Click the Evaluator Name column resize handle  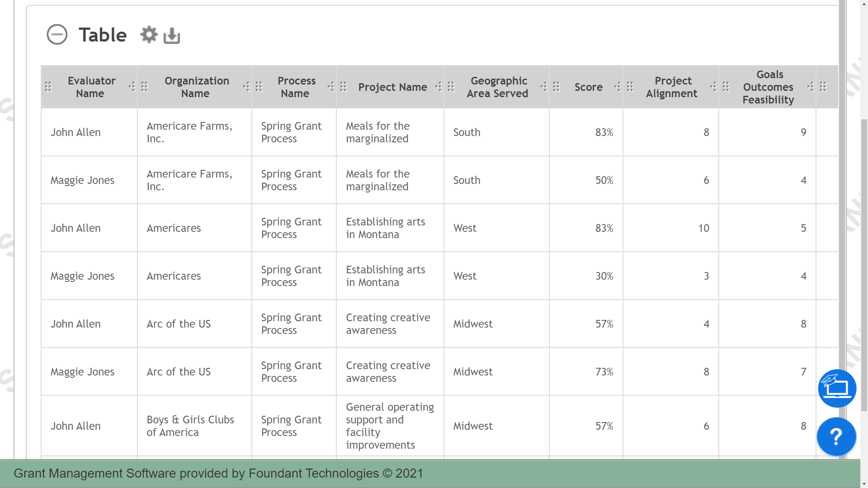tap(132, 87)
